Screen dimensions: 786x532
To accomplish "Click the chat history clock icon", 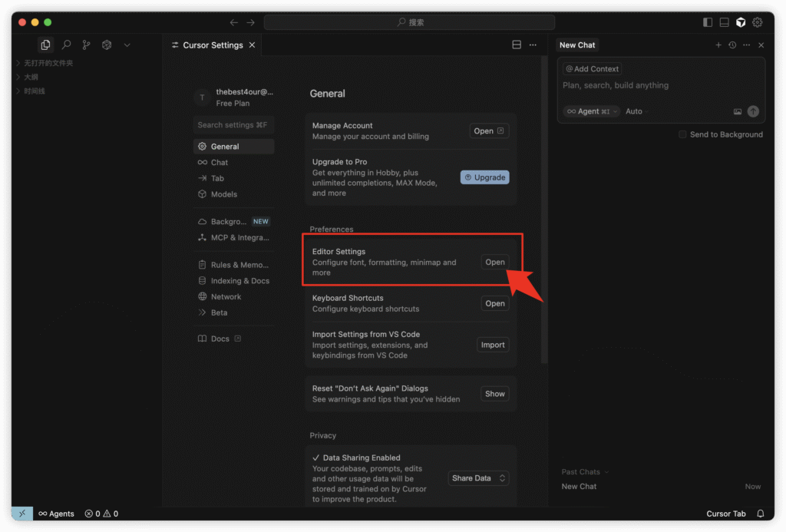I will pyautogui.click(x=732, y=45).
